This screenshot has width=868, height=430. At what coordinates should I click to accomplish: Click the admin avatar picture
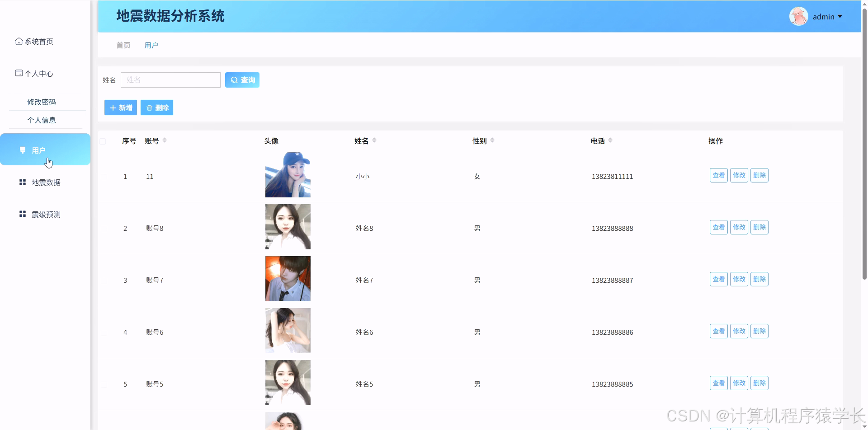click(x=799, y=16)
